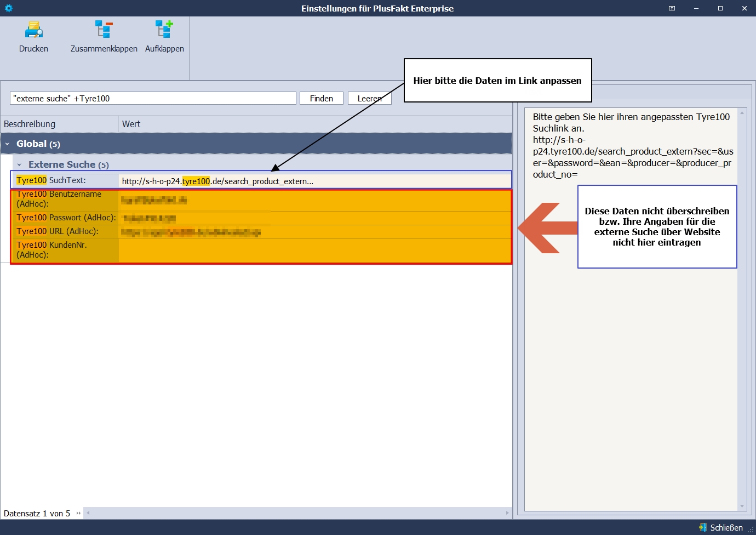The image size is (756, 535).
Task: Click the Schließen button at bottom right
Action: tap(721, 527)
